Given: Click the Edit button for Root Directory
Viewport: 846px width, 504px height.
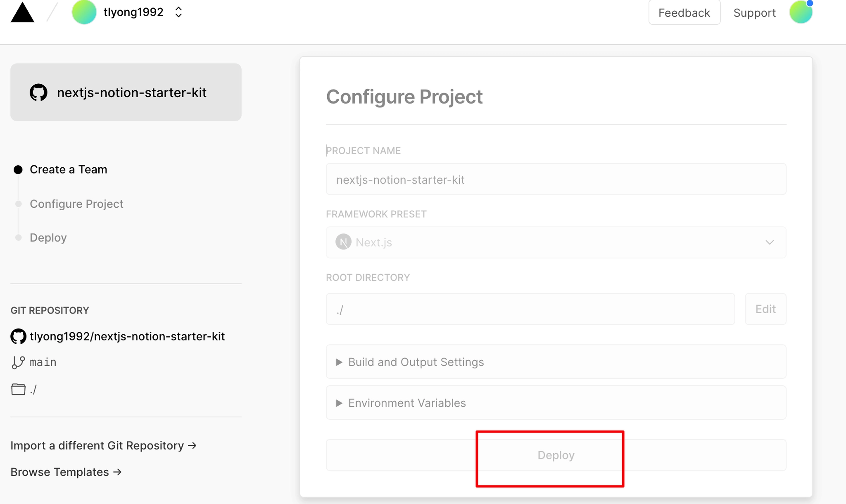Looking at the screenshot, I should 765,309.
